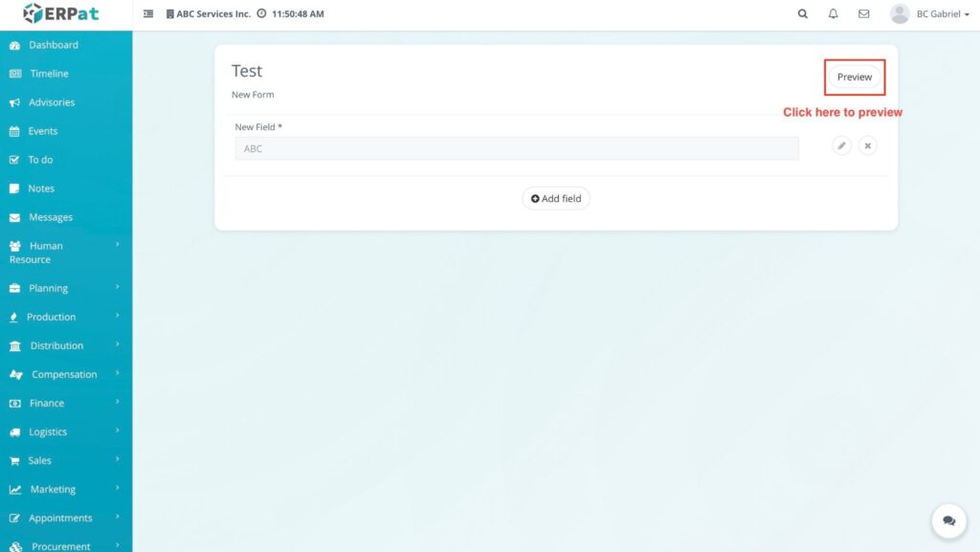Click the Marketing chart icon

pos(15,490)
